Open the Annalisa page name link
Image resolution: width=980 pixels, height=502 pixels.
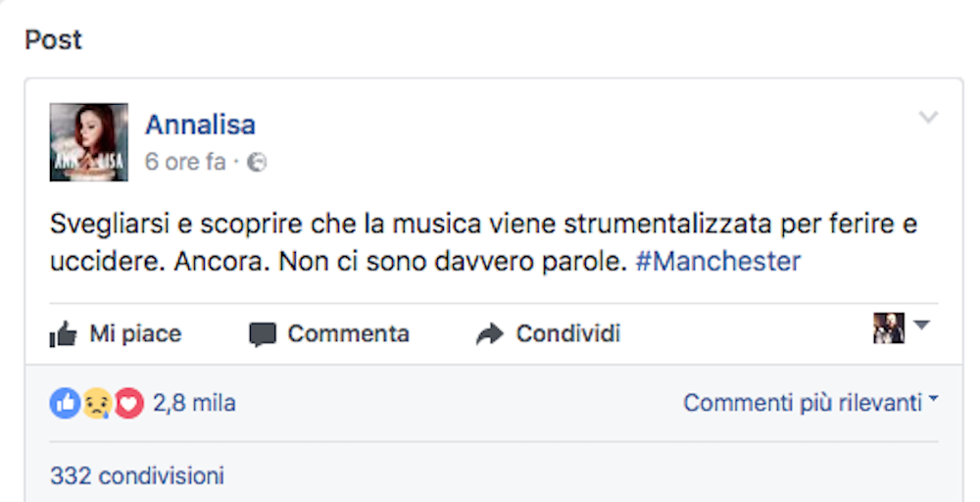[x=200, y=125]
